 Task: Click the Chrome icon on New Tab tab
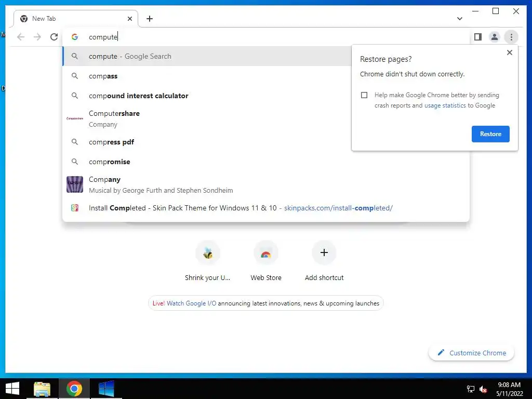[x=24, y=19]
